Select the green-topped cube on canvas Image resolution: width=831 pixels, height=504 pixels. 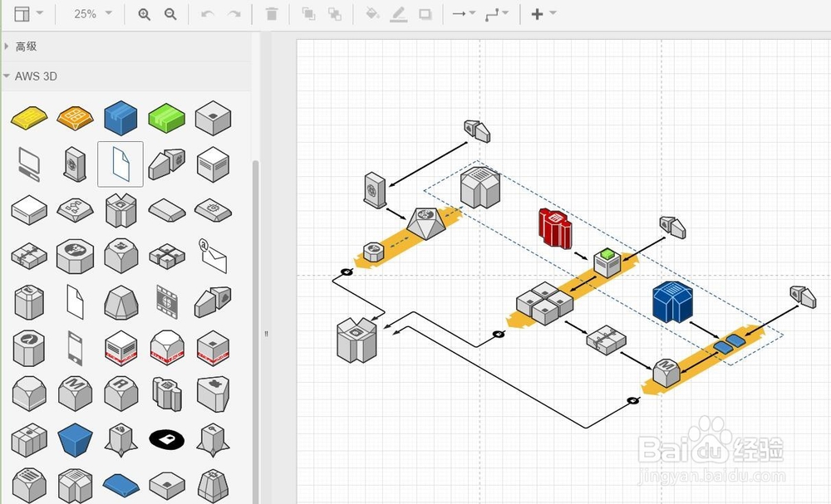pos(607,262)
